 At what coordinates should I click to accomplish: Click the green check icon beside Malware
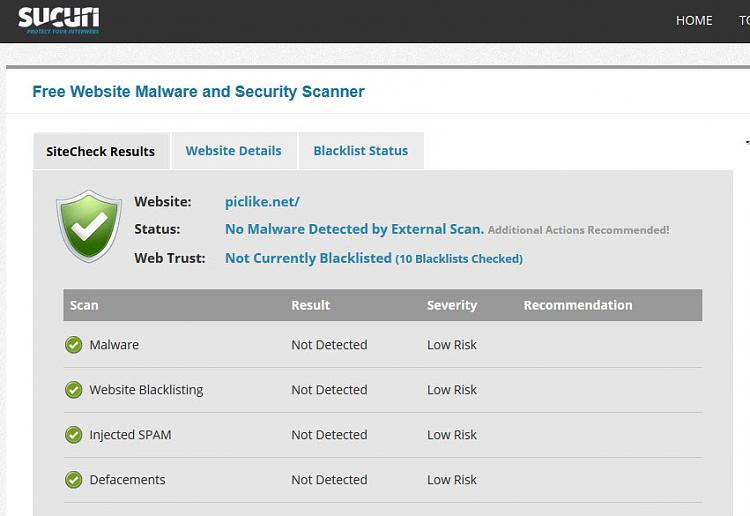(74, 345)
